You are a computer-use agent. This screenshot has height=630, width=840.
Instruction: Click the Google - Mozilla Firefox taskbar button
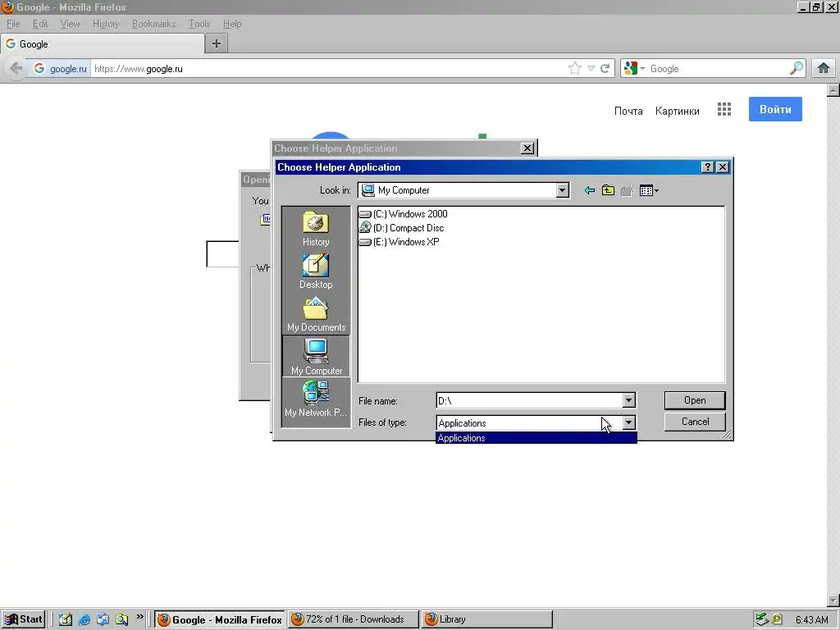click(x=220, y=619)
